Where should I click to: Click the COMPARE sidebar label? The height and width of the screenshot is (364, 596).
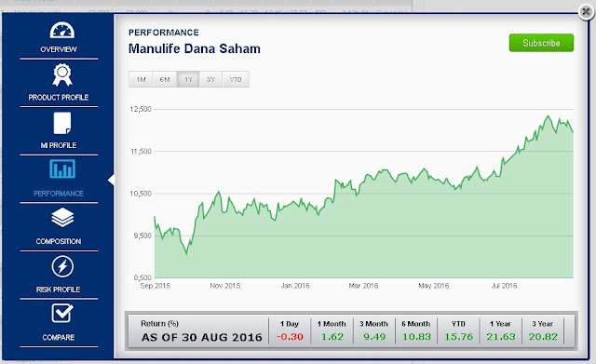[x=59, y=337]
